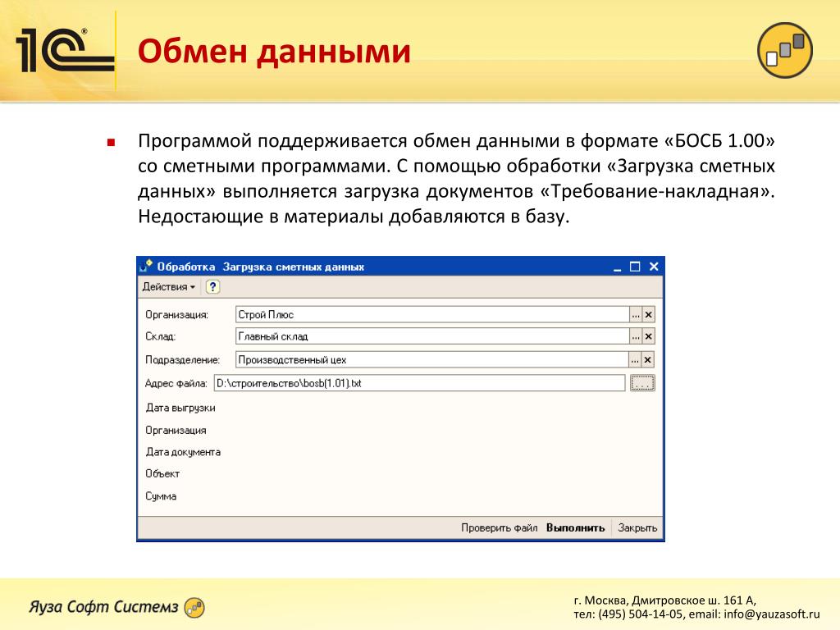Browse for file with Адрес файла ellipsis button
Image resolution: width=840 pixels, height=630 pixels.
642,383
